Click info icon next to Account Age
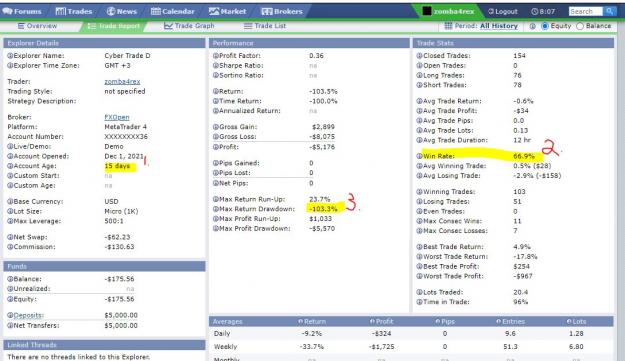The height and width of the screenshot is (361, 625). pyautogui.click(x=10, y=166)
